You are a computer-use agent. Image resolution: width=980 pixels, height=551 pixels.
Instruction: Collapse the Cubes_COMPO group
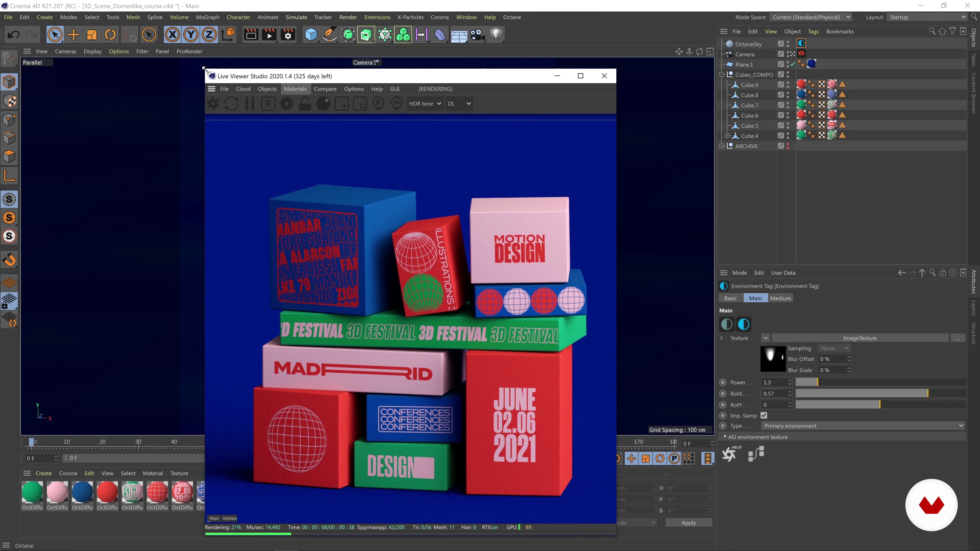(x=722, y=75)
